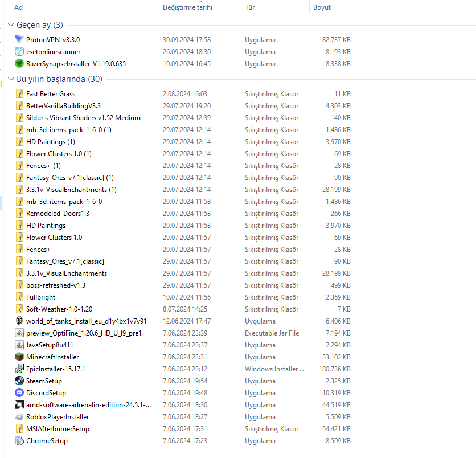Screen dimensions: 476x458
Task: Click the MinecraftInstaller grass block icon
Action: pos(19,357)
